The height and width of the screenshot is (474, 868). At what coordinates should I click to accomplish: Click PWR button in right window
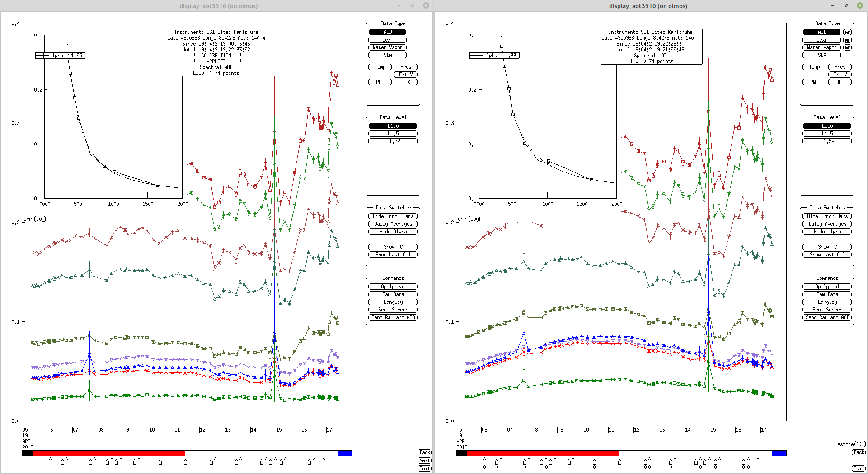pyautogui.click(x=814, y=82)
